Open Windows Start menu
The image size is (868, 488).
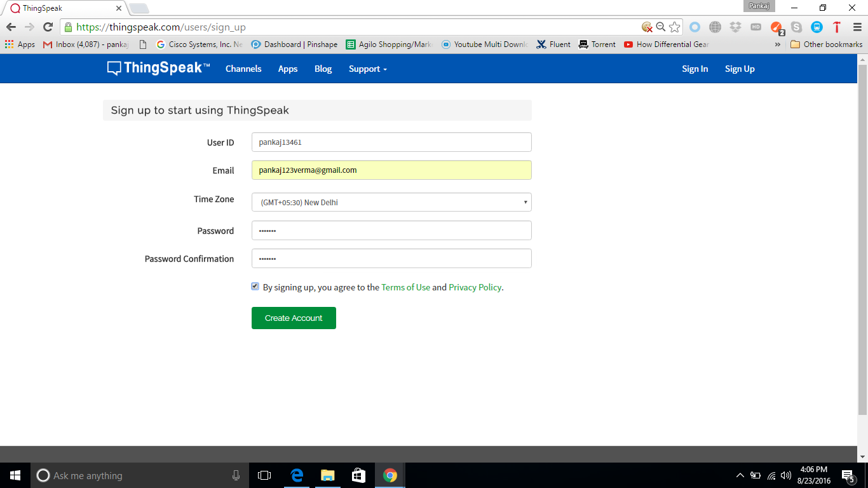tap(15, 475)
